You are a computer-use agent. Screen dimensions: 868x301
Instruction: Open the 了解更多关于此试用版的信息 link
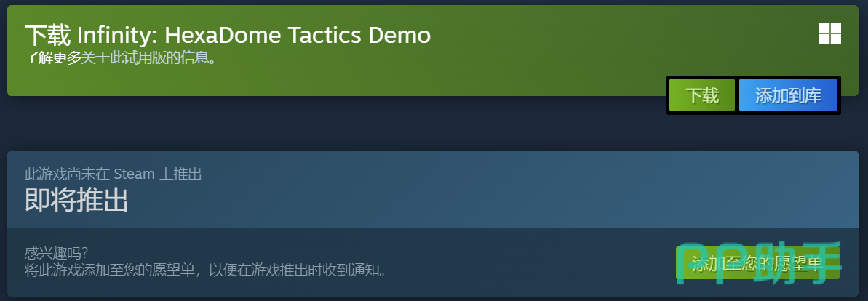tap(120, 57)
